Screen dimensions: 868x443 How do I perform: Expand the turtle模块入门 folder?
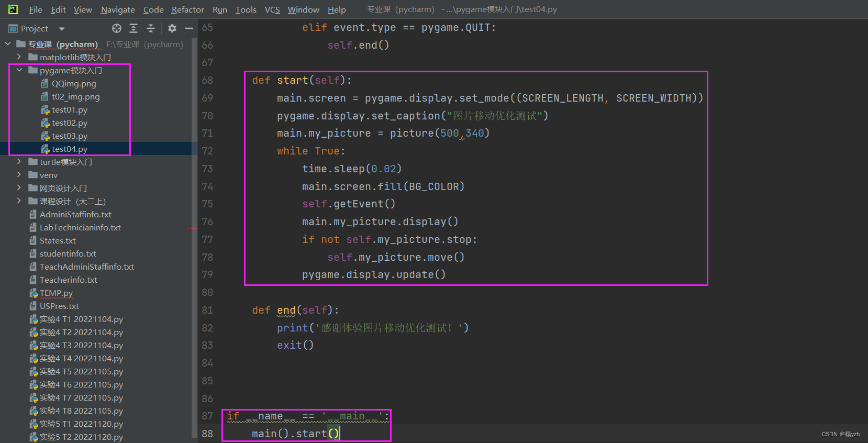[x=19, y=161]
